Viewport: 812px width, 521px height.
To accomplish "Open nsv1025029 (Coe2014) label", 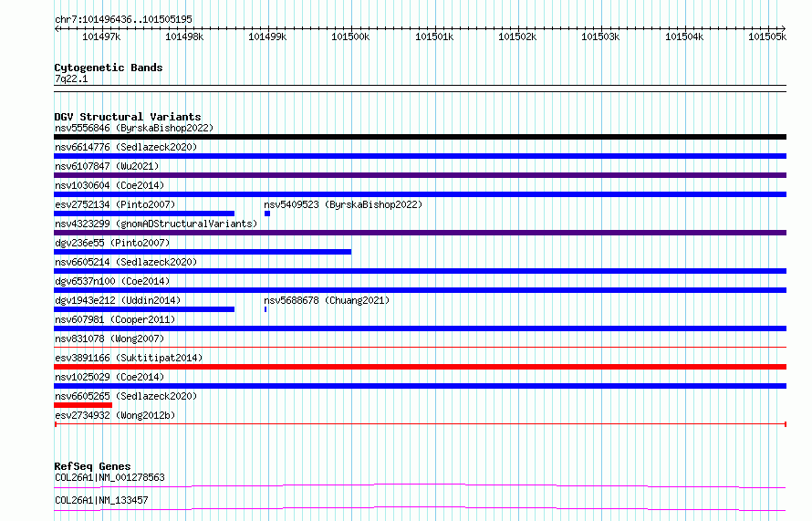I will 109,377.
